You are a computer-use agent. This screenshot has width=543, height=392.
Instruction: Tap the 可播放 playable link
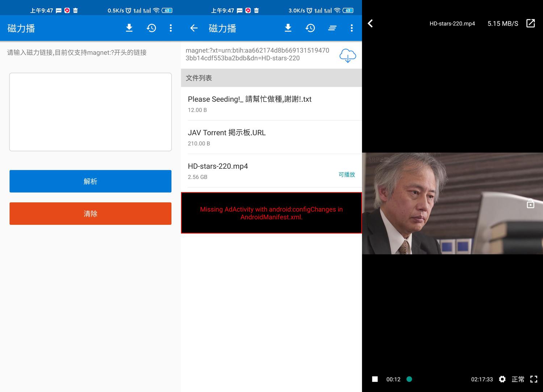[x=346, y=174]
